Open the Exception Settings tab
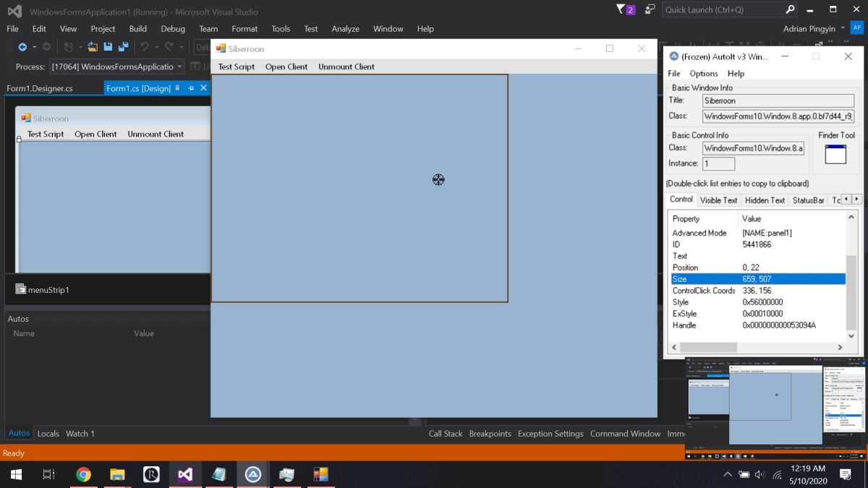 pos(550,434)
